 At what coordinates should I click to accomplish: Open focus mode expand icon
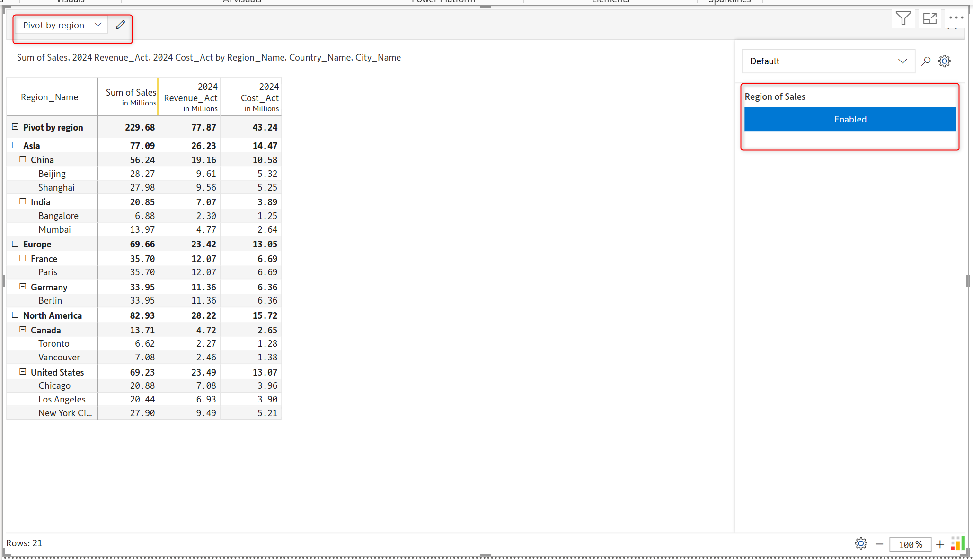click(929, 18)
